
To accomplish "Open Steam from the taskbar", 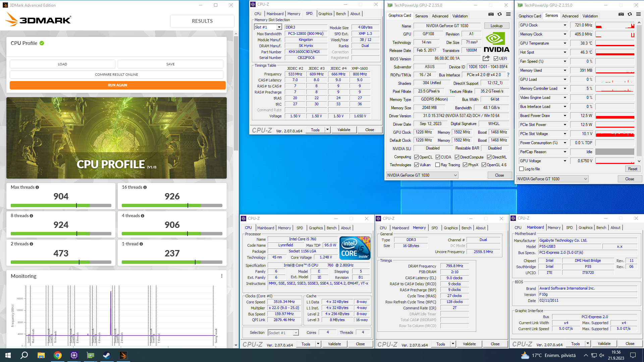I will tap(107, 355).
